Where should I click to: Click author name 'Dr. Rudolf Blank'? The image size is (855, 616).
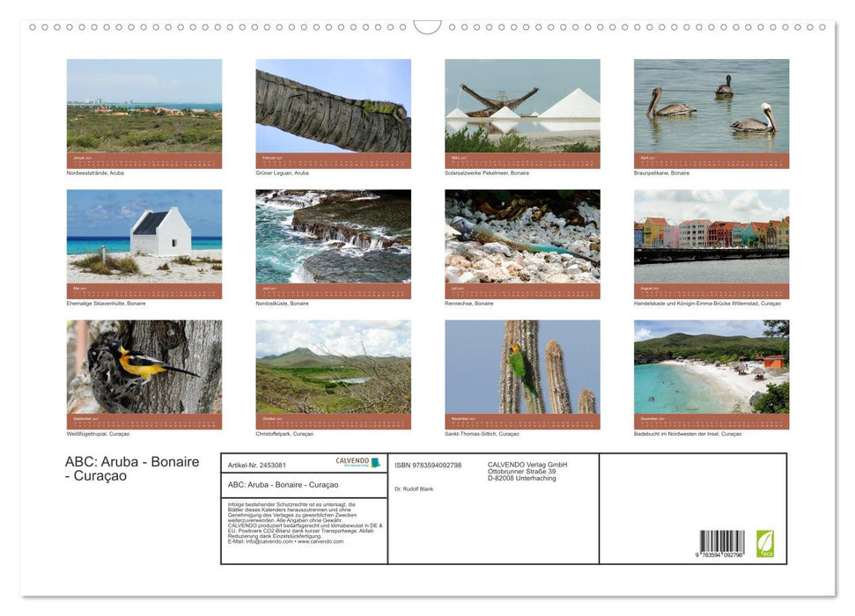click(x=414, y=489)
